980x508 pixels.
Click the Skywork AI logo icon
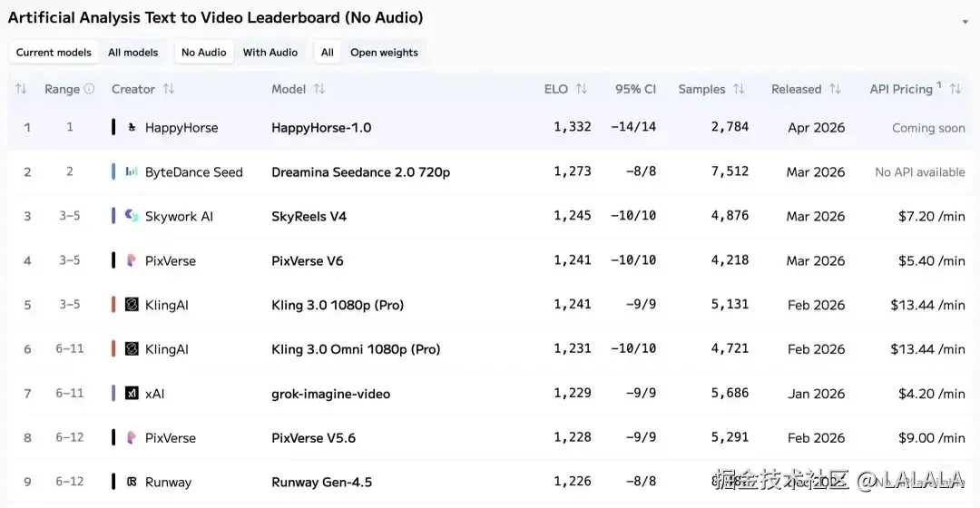(132, 216)
